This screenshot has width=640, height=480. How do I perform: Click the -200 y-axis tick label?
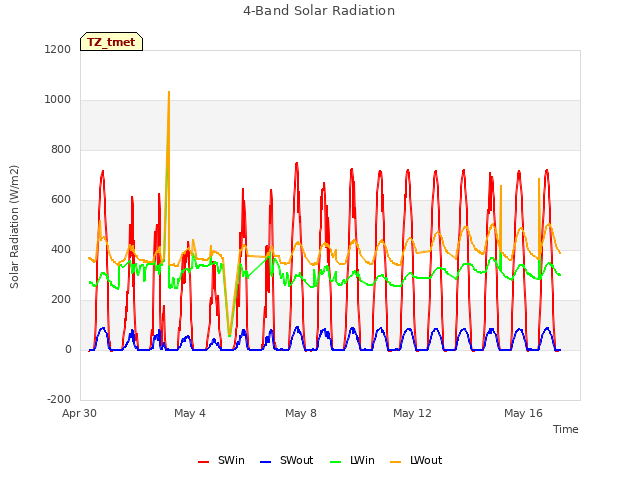click(59, 399)
